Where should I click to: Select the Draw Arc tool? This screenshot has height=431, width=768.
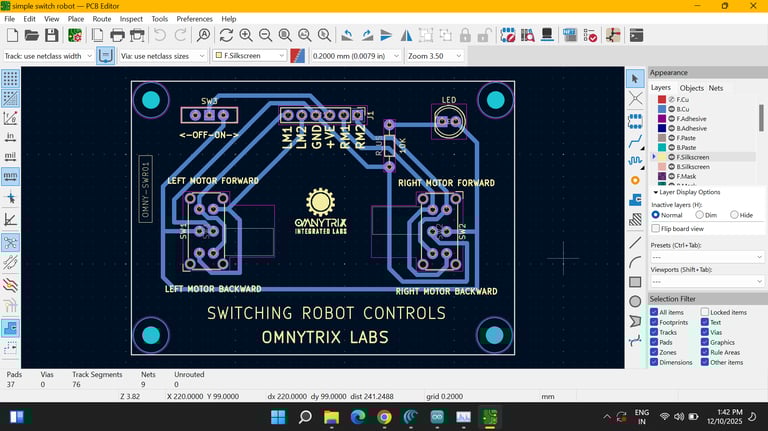click(635, 263)
